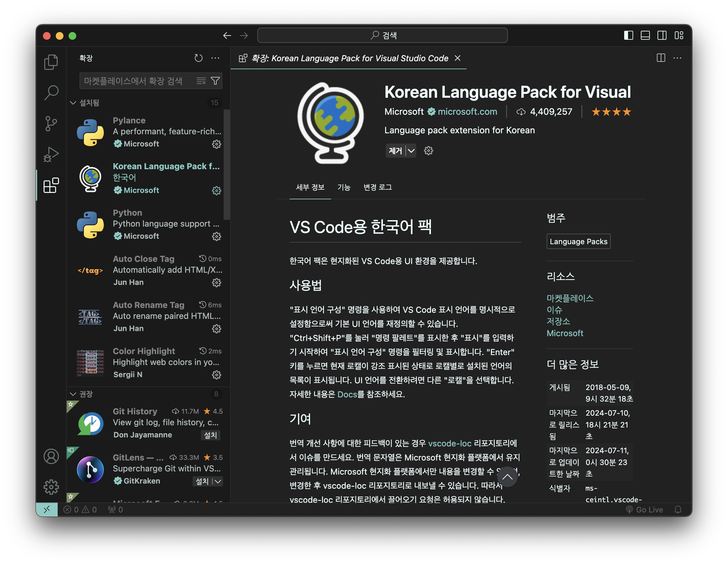Image resolution: width=728 pixels, height=564 pixels.
Task: Open Pylance extension gear settings
Action: (x=216, y=144)
